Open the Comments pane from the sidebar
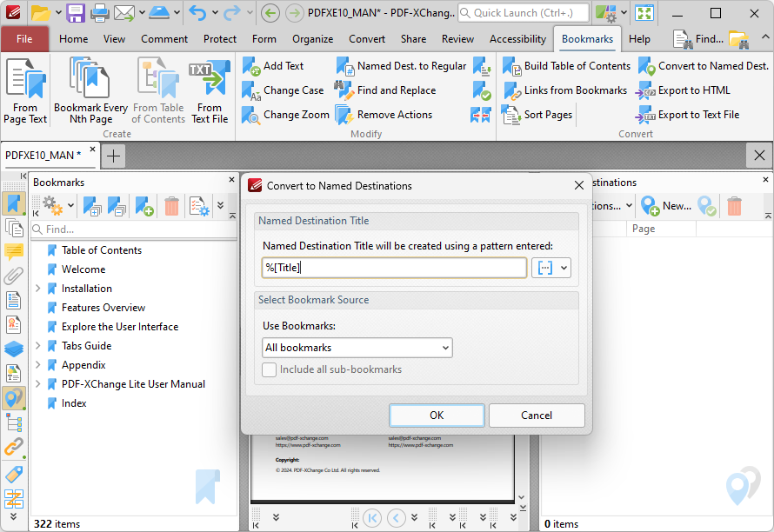The height and width of the screenshot is (532, 774). click(x=14, y=252)
